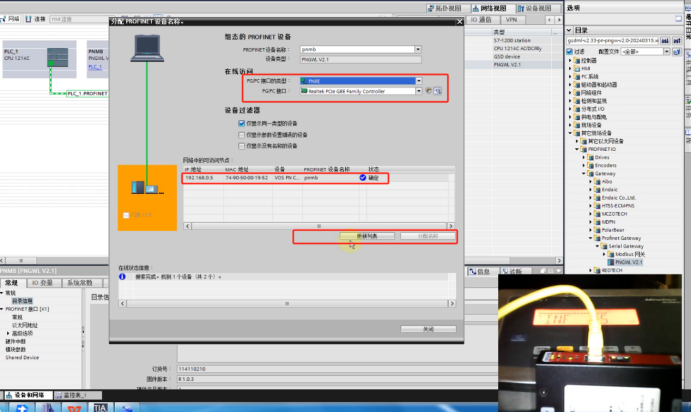Click the node table horizontal scrollbar
The width and height of the screenshot is (692, 413).
319,226
